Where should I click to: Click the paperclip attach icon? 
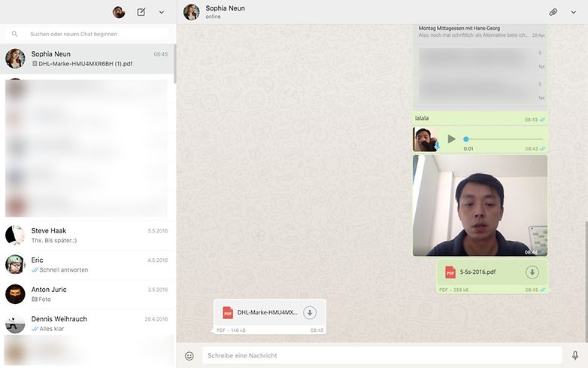pyautogui.click(x=553, y=12)
